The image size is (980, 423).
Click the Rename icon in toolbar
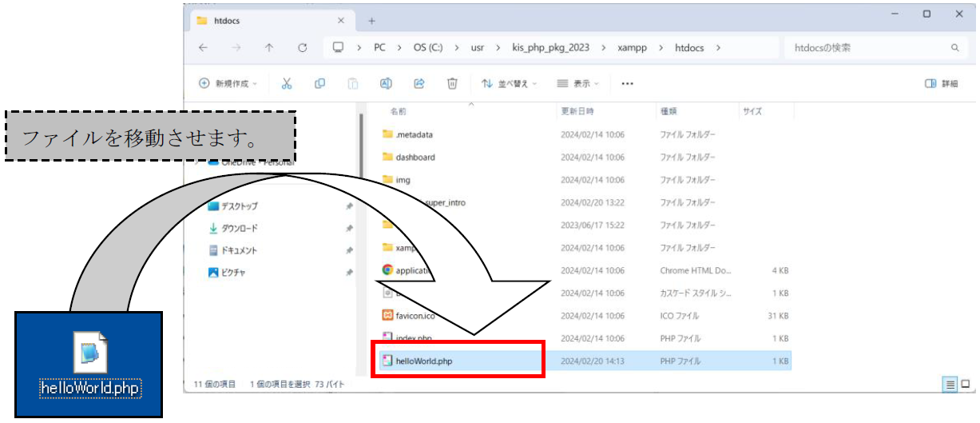pos(386,83)
